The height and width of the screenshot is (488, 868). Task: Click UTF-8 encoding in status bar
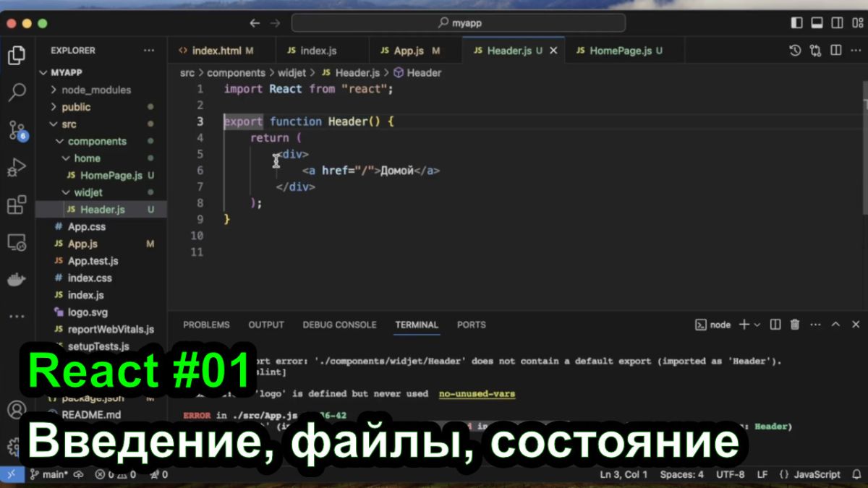[x=730, y=475]
